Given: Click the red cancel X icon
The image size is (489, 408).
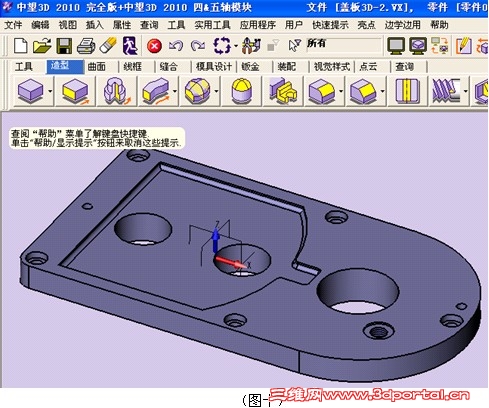Looking at the screenshot, I should coord(154,46).
